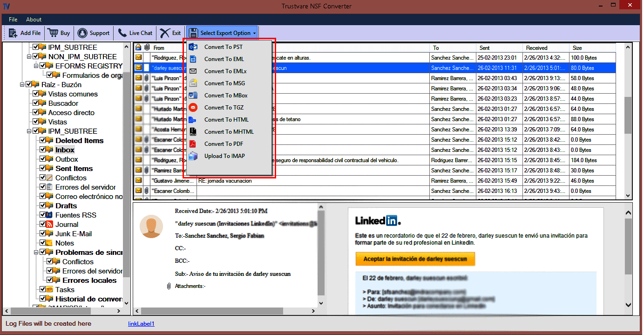
Task: Click the Exit toolbar icon
Action: [169, 33]
